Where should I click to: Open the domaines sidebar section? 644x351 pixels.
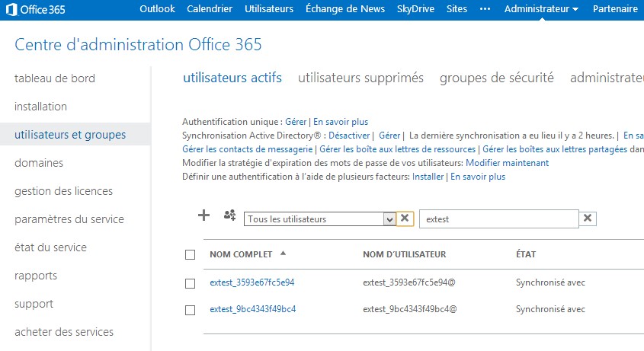39,163
